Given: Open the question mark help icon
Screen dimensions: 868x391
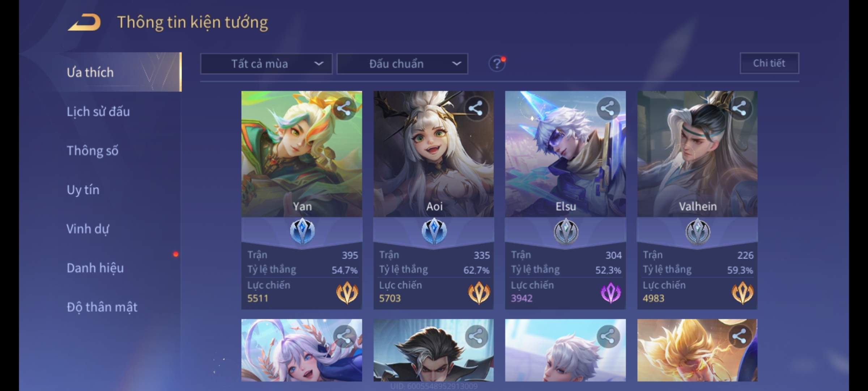Looking at the screenshot, I should [497, 64].
